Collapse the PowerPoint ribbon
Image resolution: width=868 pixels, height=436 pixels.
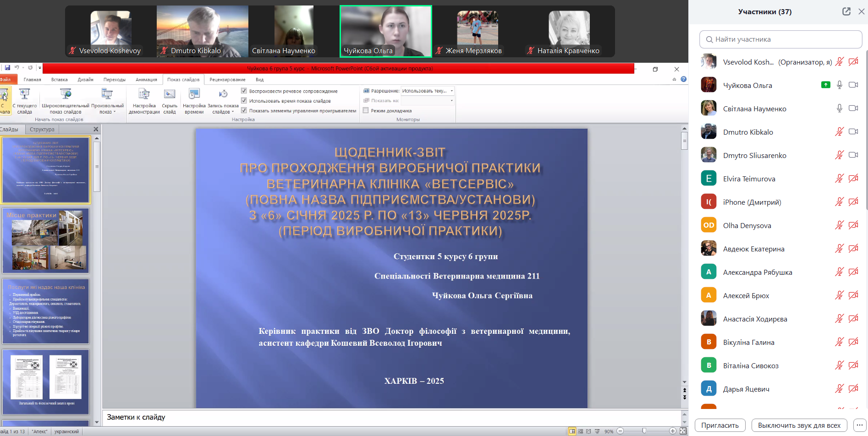(x=674, y=79)
